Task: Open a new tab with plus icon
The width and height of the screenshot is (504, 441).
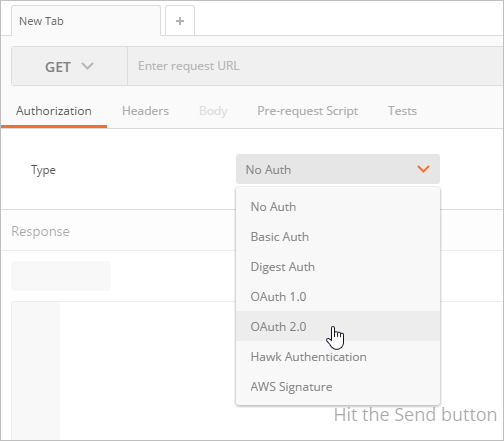Action: tap(180, 21)
